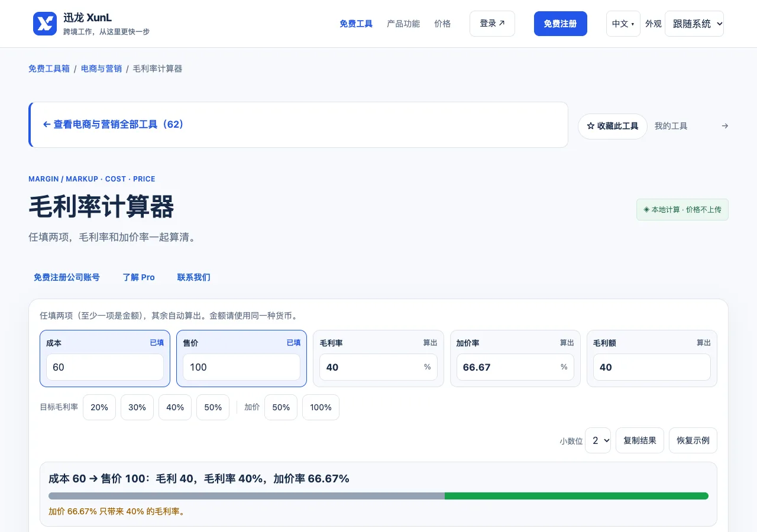Click the note 加价 66.67% 只带来 40% 的毛利率
757x532 pixels.
coord(117,511)
